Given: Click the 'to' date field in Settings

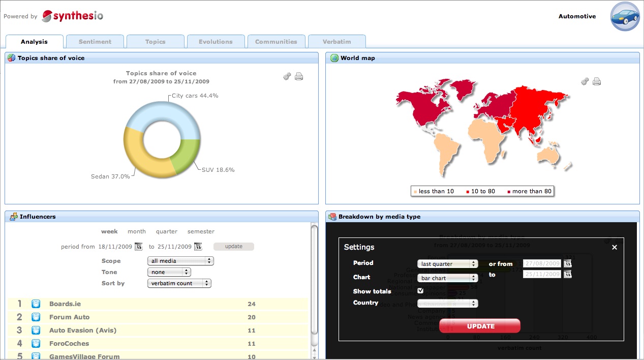Looking at the screenshot, I should tap(542, 274).
